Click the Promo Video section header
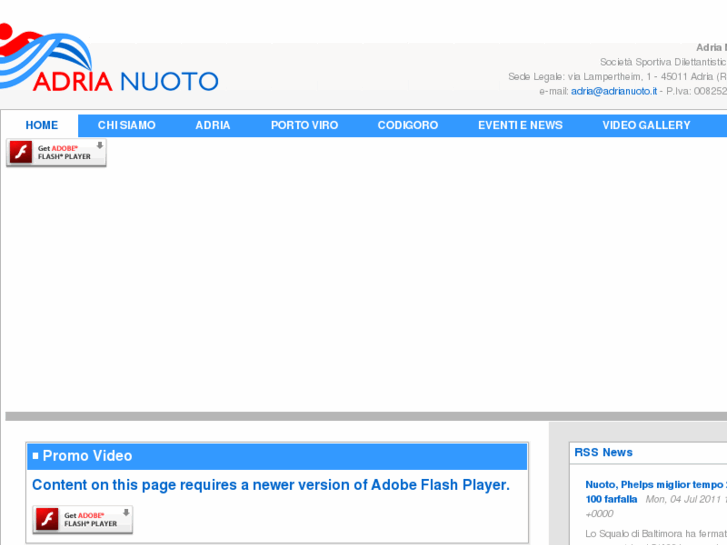Viewport: 727px width, 545px height. tap(277, 456)
